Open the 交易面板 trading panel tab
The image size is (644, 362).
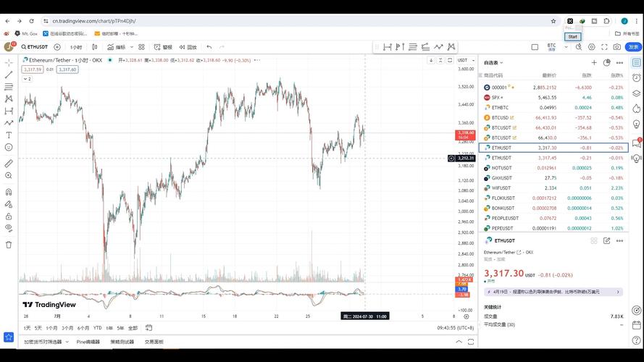pos(154,342)
